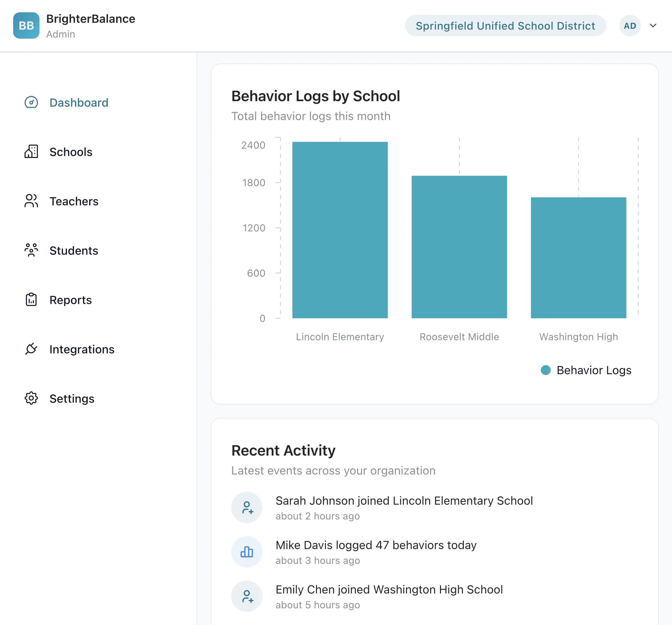Open the Recent Activity section heading
This screenshot has width=672, height=625.
[x=283, y=450]
